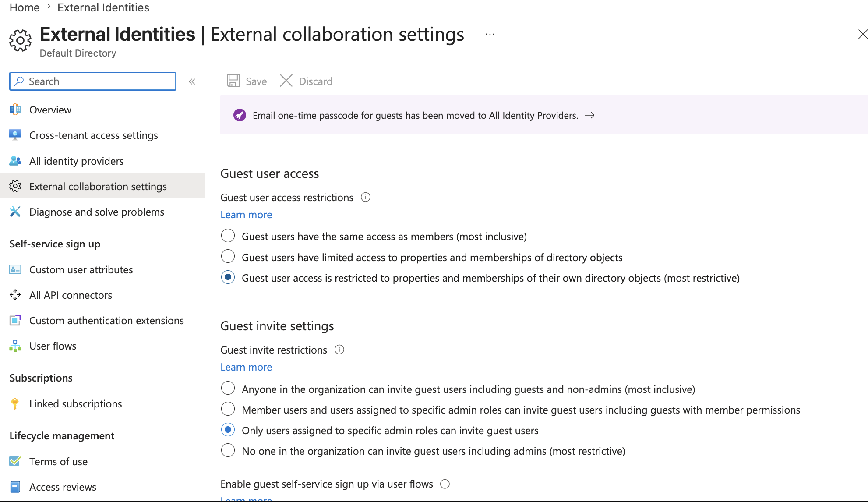Click the Custom user attributes card icon
868x502 pixels.
point(15,269)
